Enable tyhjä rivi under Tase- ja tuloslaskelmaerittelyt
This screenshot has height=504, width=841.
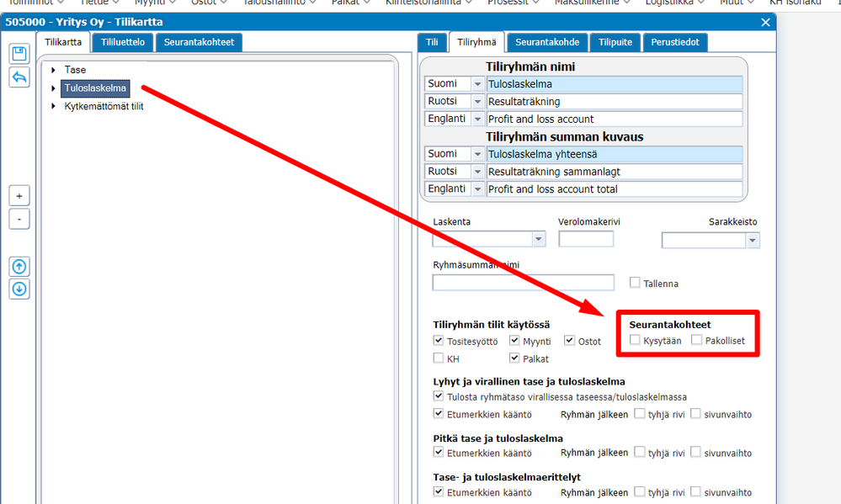[x=639, y=491]
